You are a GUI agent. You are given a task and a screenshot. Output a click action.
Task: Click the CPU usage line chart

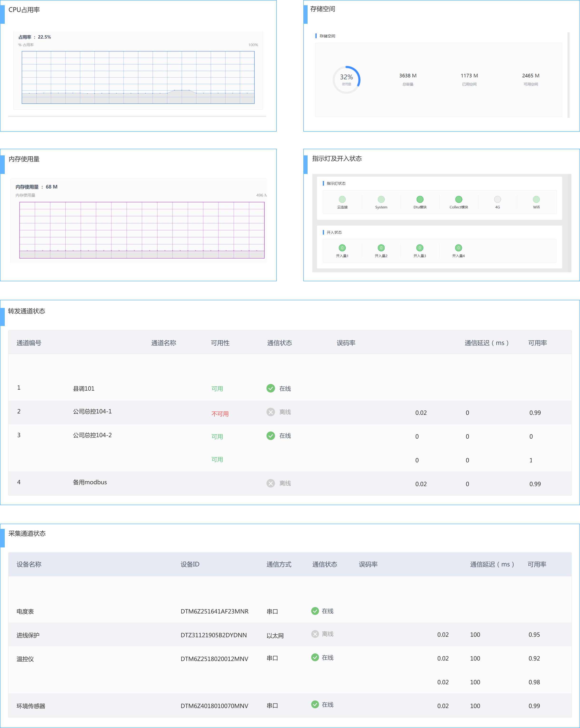138,77
